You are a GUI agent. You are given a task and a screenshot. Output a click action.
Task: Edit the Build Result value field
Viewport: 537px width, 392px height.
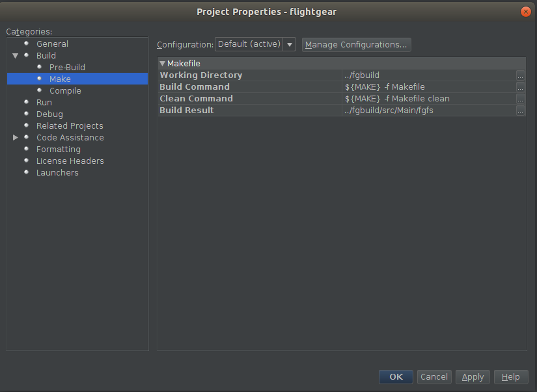tap(429, 110)
